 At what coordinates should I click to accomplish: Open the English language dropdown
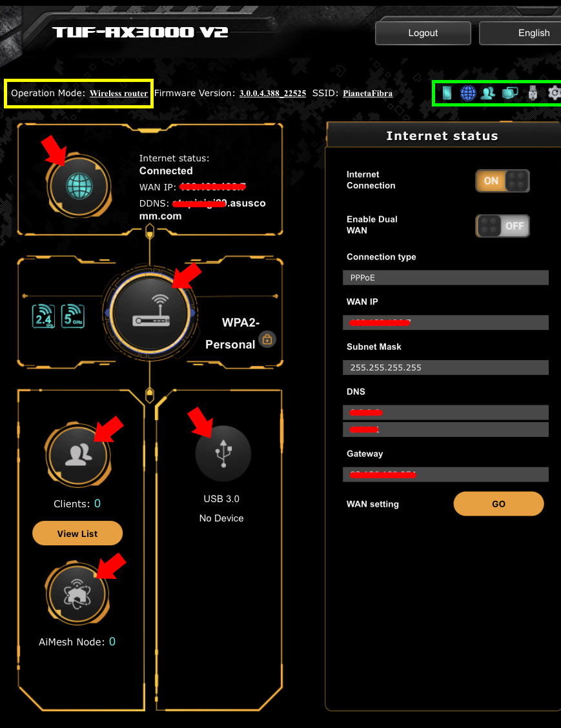click(520, 33)
